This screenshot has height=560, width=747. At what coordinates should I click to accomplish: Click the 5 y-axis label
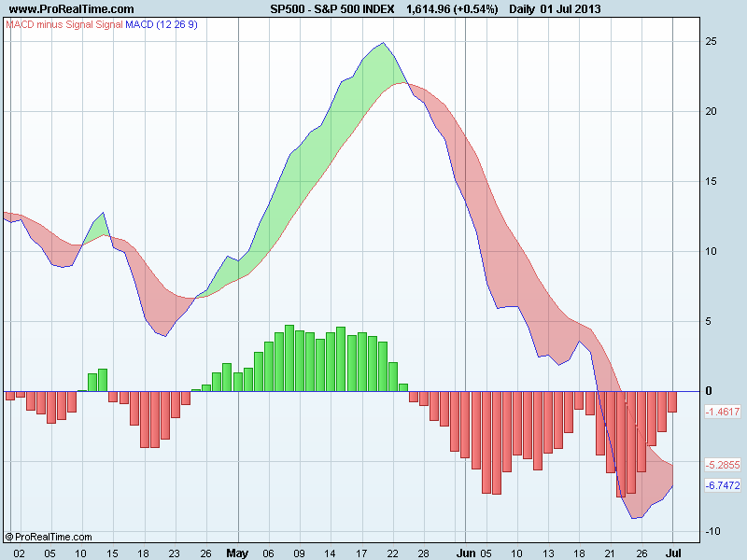point(709,321)
